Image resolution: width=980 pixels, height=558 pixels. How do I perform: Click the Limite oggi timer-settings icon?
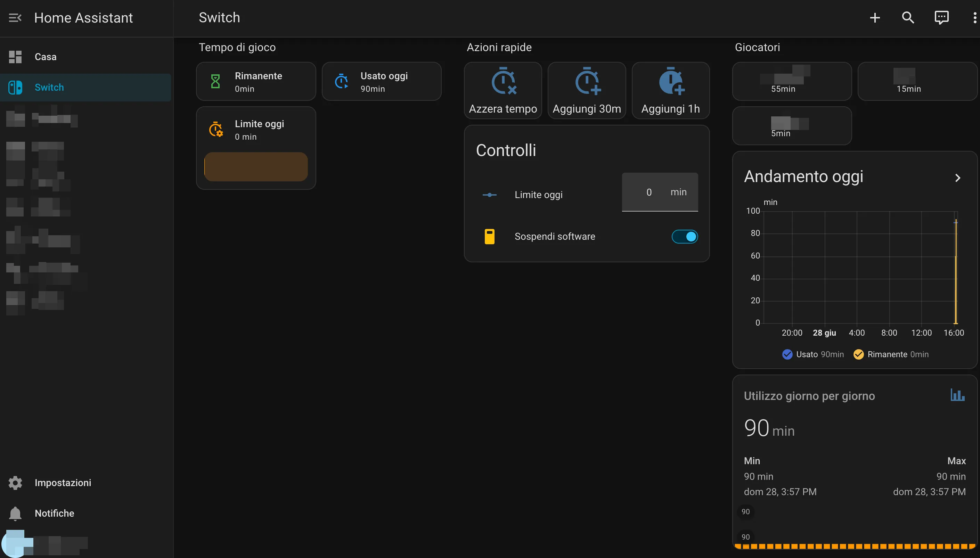click(x=216, y=130)
